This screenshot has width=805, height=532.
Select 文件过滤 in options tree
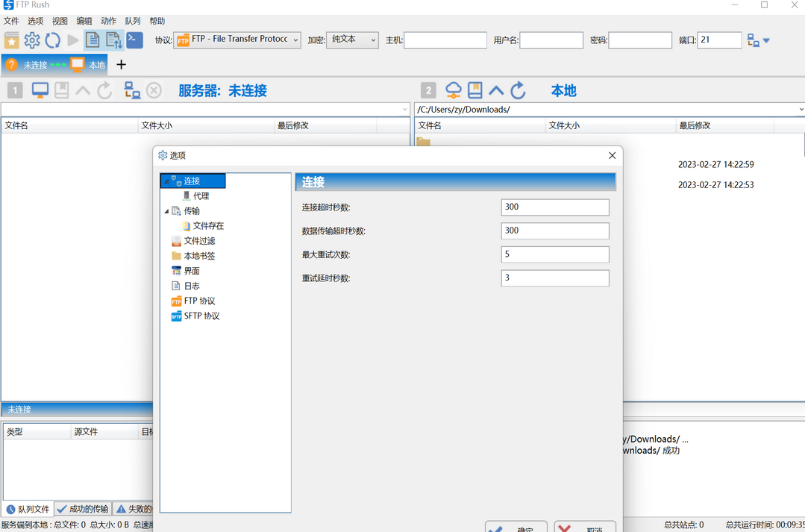click(199, 241)
